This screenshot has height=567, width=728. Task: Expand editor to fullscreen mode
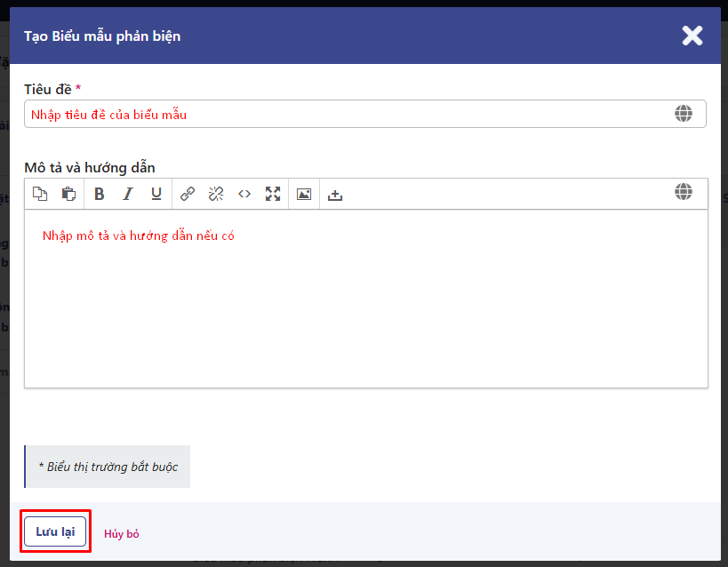pos(273,194)
